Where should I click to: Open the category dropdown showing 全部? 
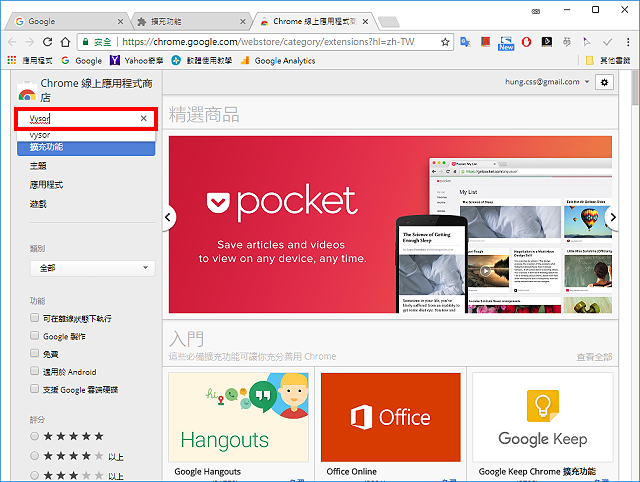coord(93,268)
